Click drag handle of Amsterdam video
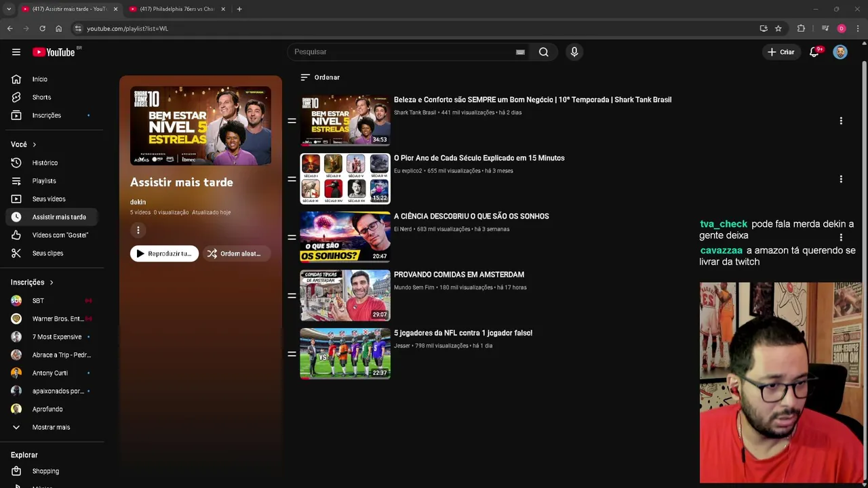 pos(292,296)
